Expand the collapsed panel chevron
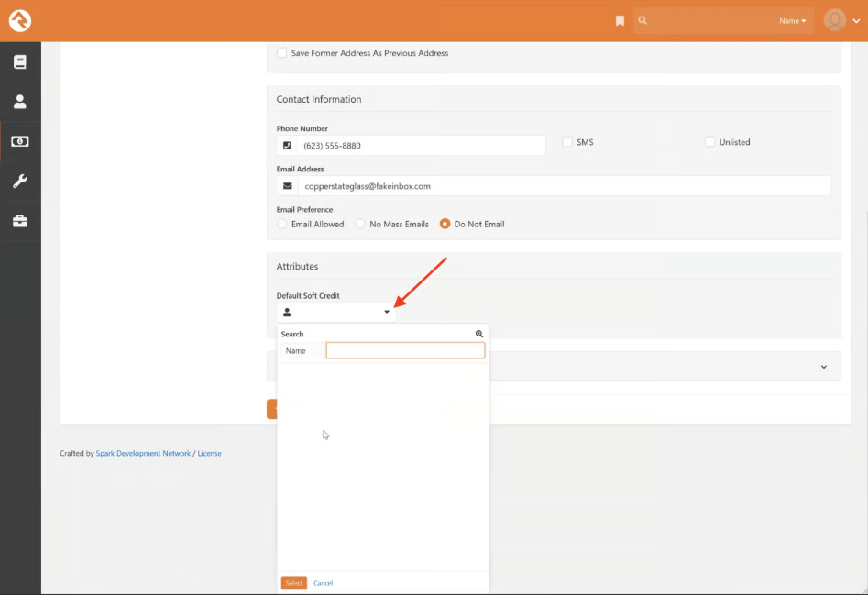The image size is (868, 595). pos(823,367)
